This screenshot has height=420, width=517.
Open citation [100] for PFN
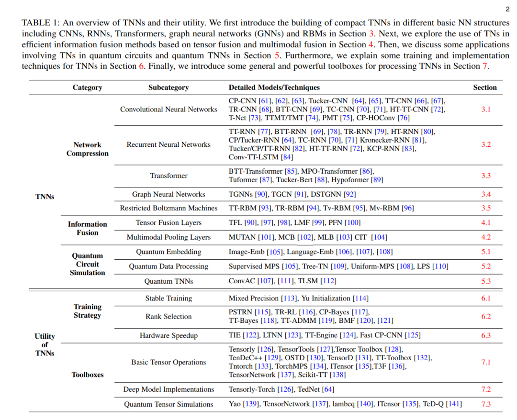[352, 223]
